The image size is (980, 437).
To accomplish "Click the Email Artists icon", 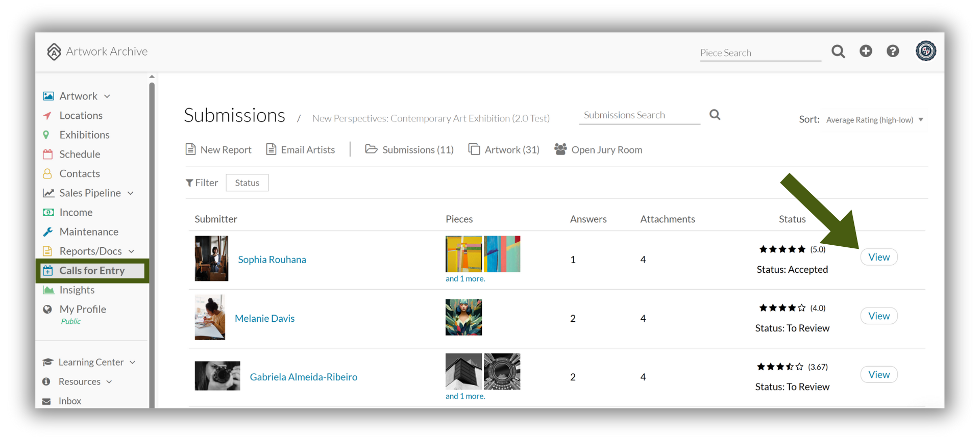I will (271, 149).
